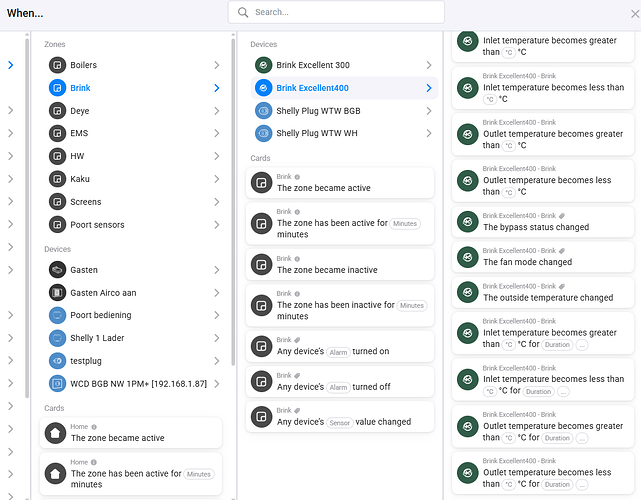Click the icon on 'The bypass status changed' card

tap(468, 222)
